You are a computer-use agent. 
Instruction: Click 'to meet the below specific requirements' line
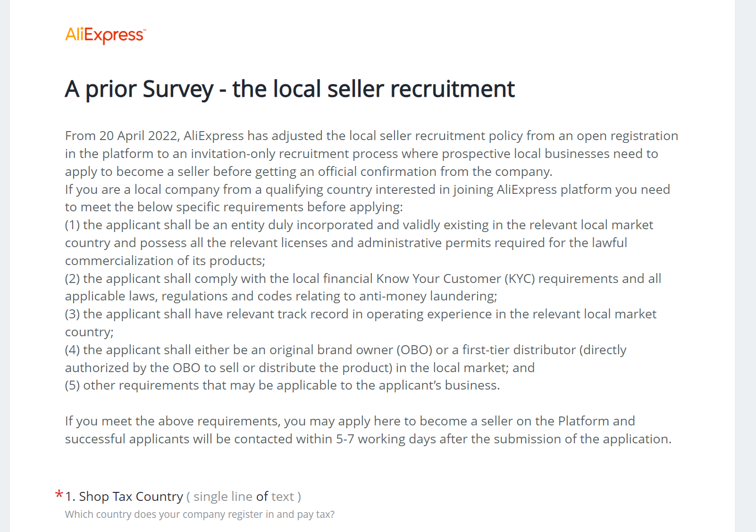coord(234,207)
